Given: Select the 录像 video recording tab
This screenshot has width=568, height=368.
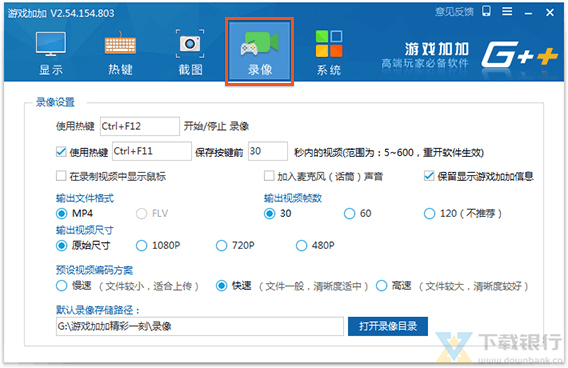Looking at the screenshot, I should (x=259, y=51).
